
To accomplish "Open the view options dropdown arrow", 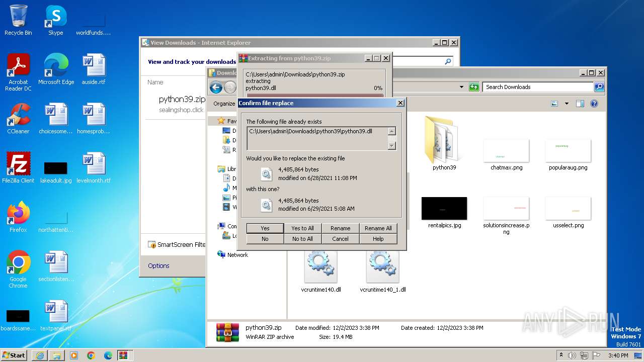I will [567, 104].
